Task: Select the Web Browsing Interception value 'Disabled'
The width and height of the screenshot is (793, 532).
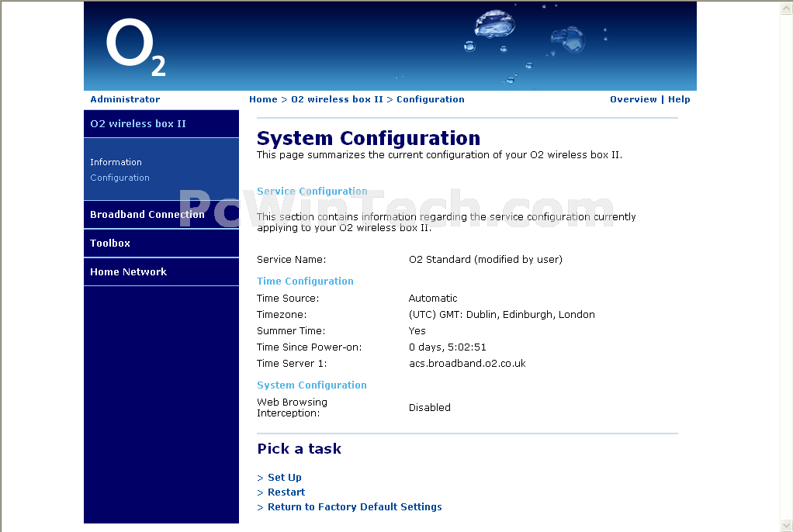Action: 429,408
